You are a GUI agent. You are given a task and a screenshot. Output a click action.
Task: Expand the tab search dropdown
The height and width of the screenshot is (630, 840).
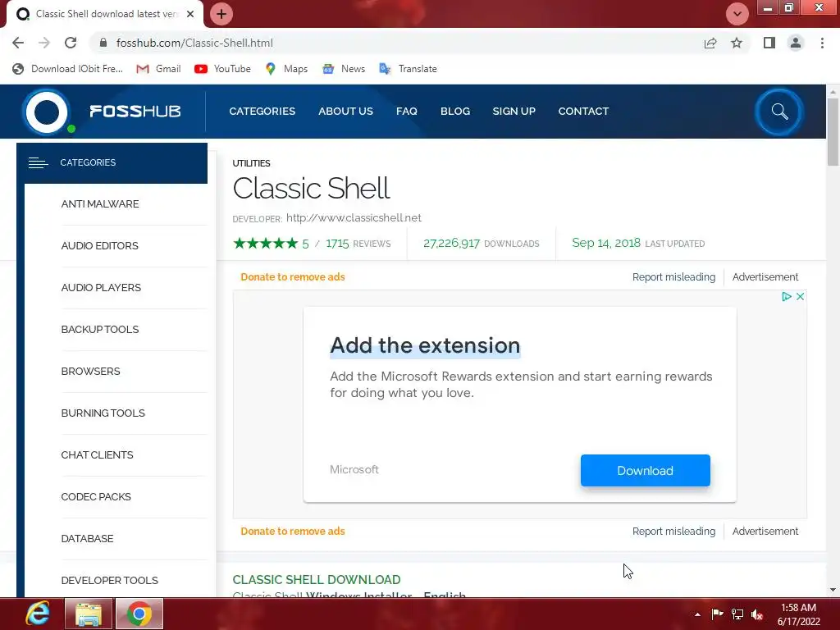[737, 14]
